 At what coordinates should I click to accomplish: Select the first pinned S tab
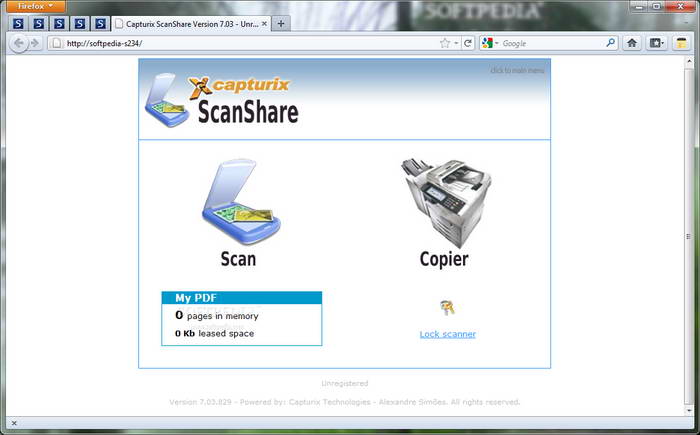18,24
